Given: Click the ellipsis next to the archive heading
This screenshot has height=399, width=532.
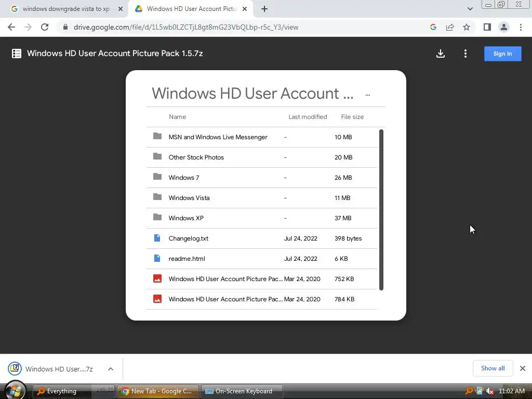Looking at the screenshot, I should (x=367, y=95).
